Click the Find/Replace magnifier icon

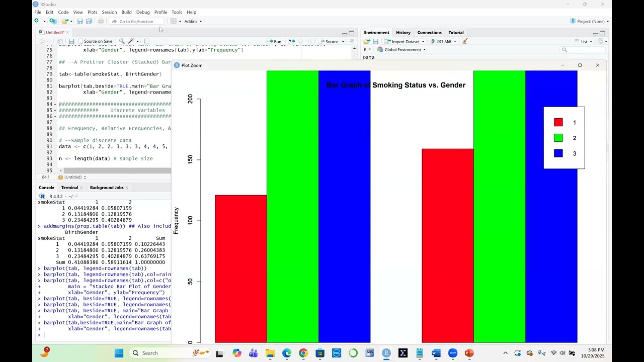click(122, 41)
